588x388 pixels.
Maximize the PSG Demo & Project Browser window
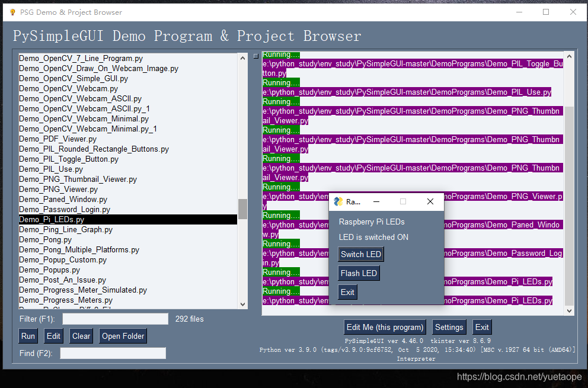click(x=546, y=12)
